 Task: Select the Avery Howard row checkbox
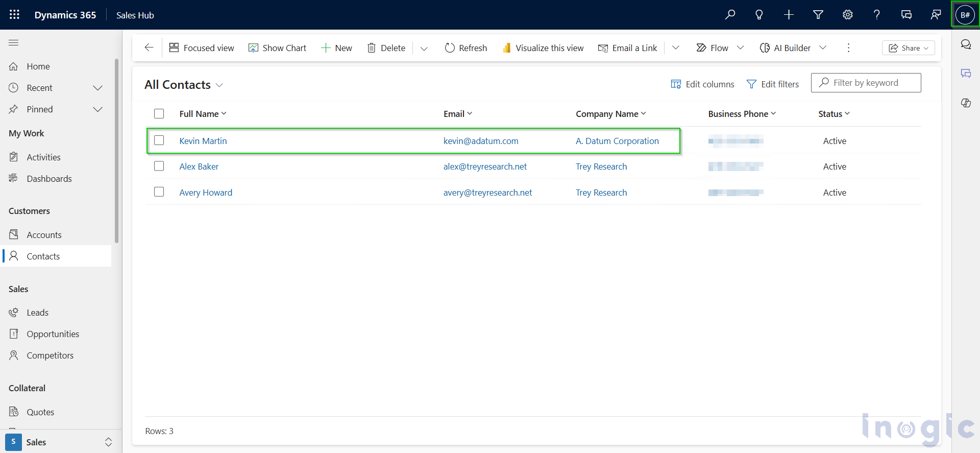point(159,192)
